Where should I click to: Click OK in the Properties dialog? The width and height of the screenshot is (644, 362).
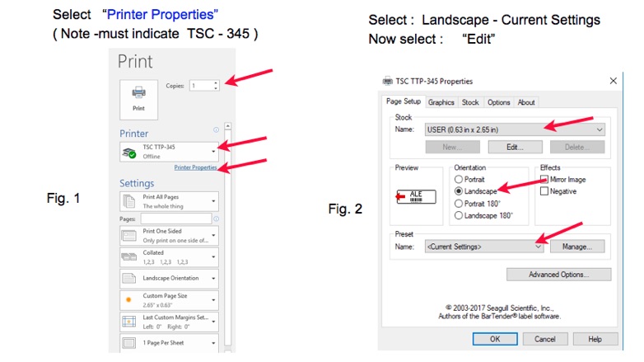[495, 339]
